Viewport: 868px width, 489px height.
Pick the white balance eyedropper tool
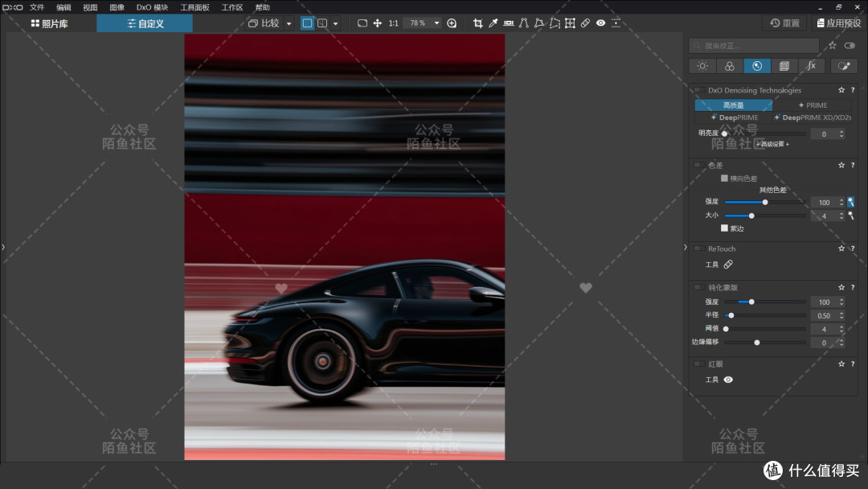[493, 23]
